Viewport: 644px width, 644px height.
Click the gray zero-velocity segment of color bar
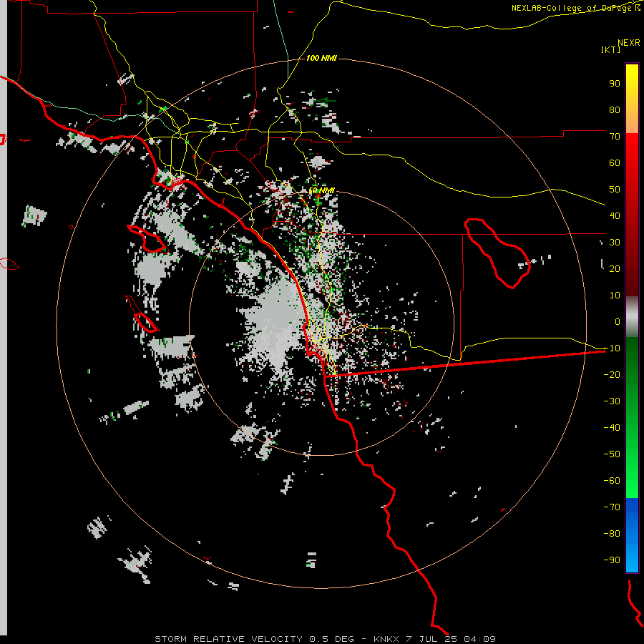pos(632,317)
